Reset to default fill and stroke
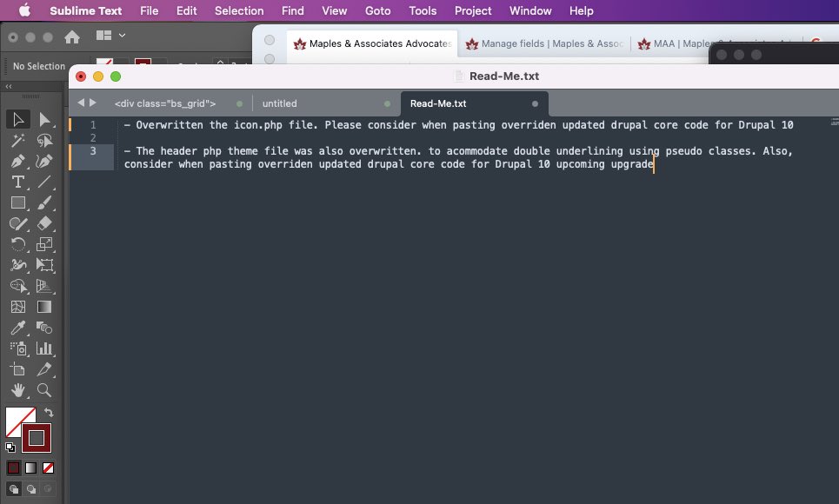The width and height of the screenshot is (839, 504). click(9, 448)
